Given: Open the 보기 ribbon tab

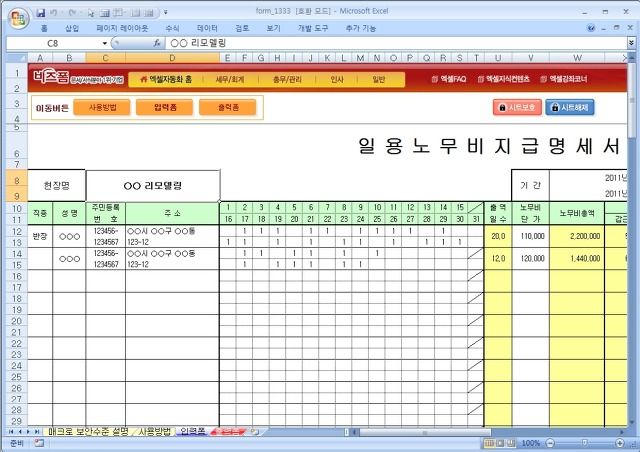Looking at the screenshot, I should (x=273, y=28).
